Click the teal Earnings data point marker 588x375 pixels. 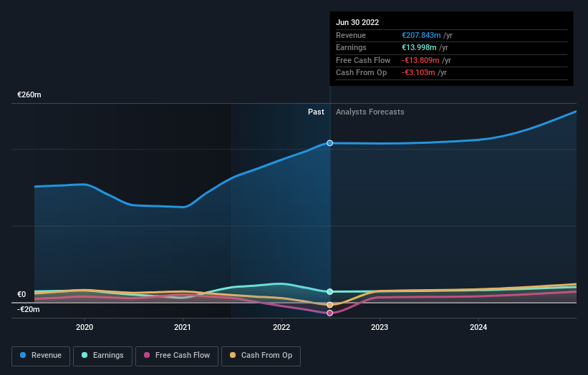[329, 291]
